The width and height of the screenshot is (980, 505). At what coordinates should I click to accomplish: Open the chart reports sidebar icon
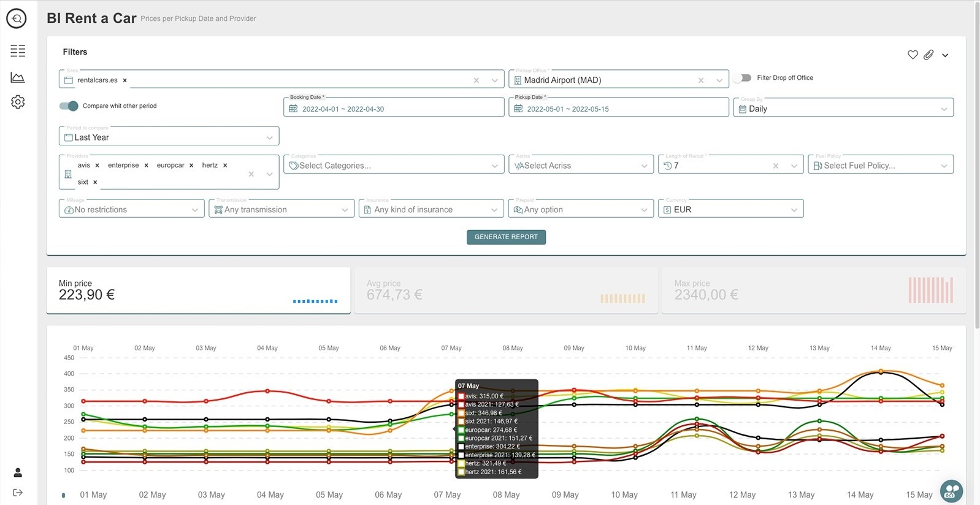pyautogui.click(x=18, y=77)
